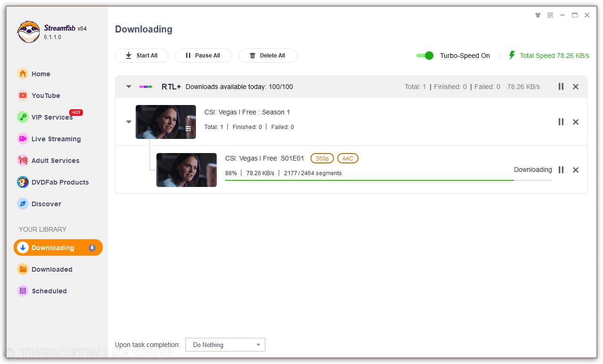Image resolution: width=603 pixels, height=364 pixels.
Task: Select the Downloading library tab
Action: coord(58,248)
